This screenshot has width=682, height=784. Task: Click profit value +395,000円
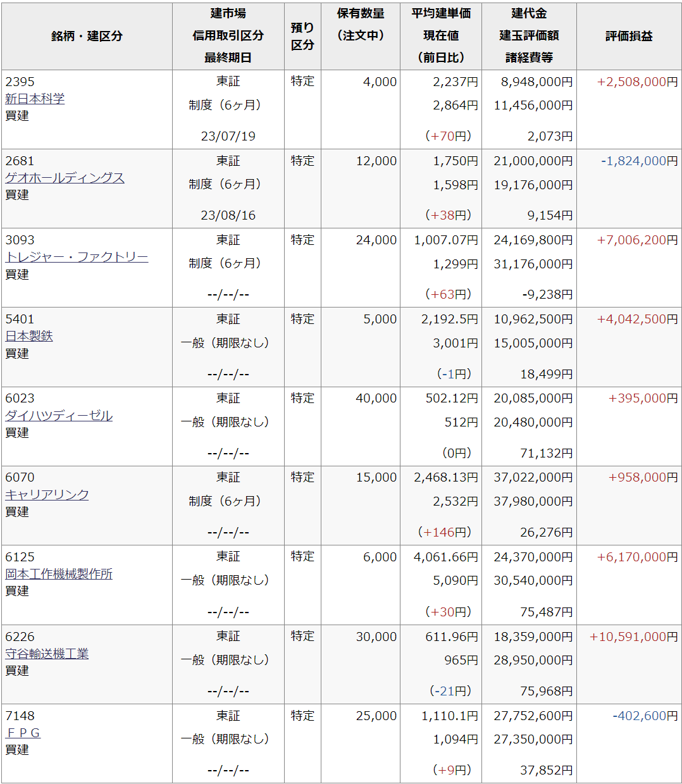(x=643, y=398)
